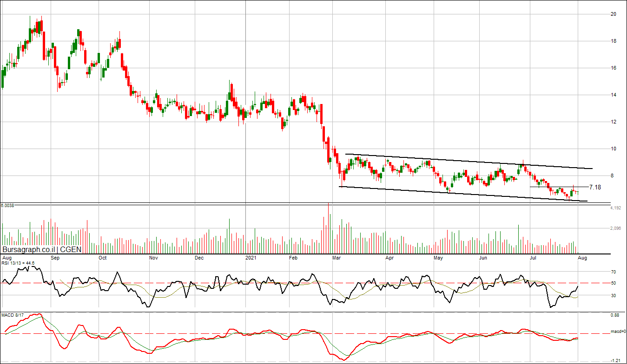The height and width of the screenshot is (364, 627).
Task: Click the Oct month marker on time axis
Action: click(x=103, y=257)
